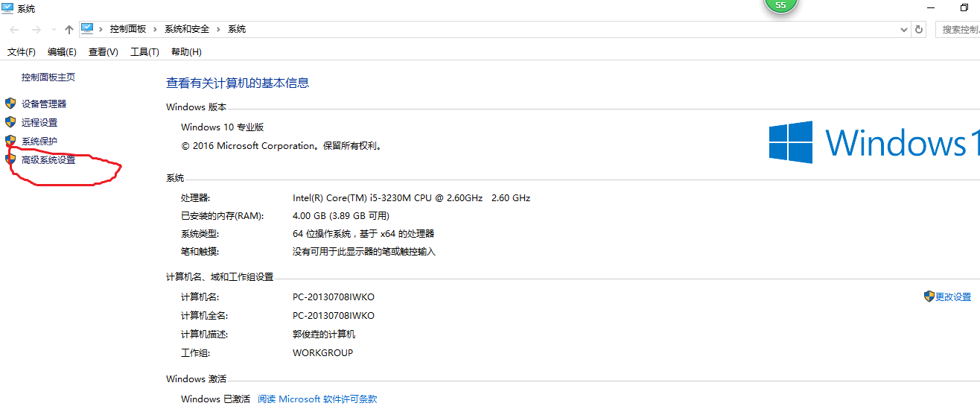Click 控制面板 breadcrumb in address bar
The image size is (980, 409).
(x=129, y=29)
